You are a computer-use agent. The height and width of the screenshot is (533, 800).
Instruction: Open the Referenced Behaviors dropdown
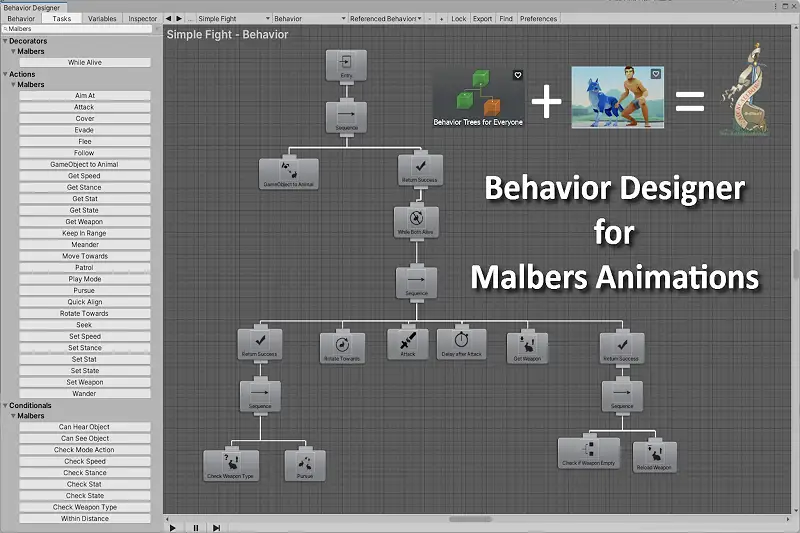pos(385,18)
